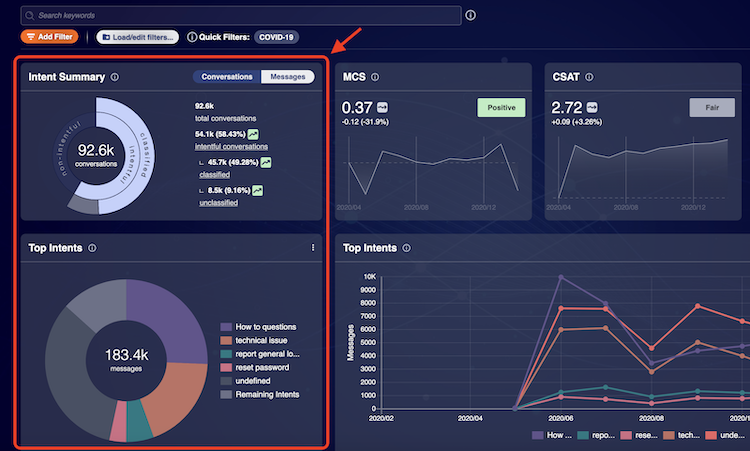Click the 92.6k total conversations text
Screen dimensions: 750x451
(225, 112)
